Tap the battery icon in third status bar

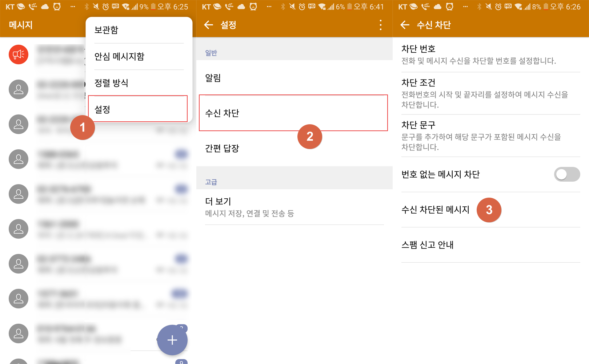click(546, 7)
